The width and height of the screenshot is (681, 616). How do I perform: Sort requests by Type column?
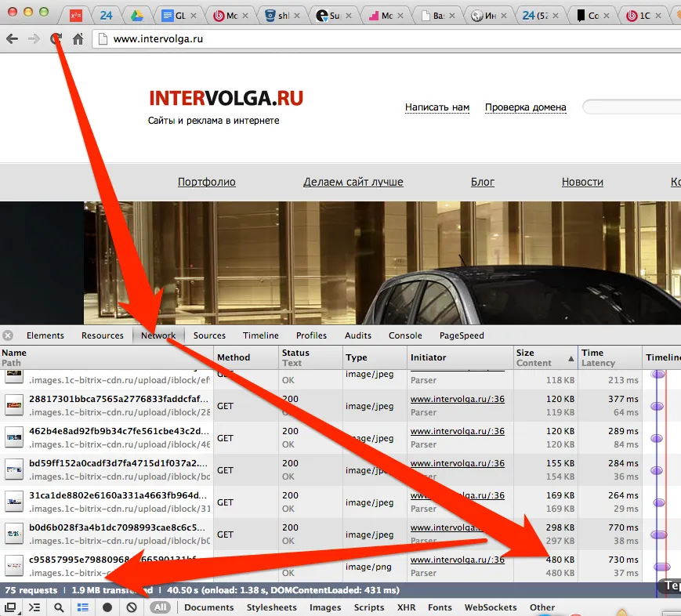375,357
